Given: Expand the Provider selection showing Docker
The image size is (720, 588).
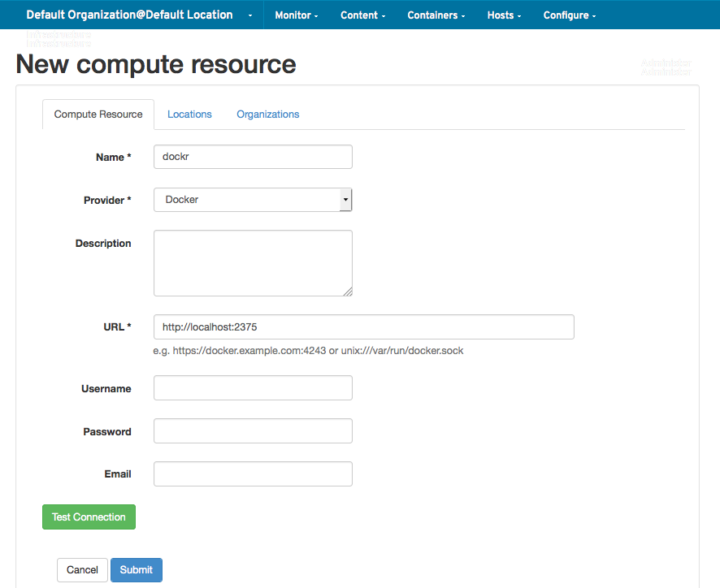Looking at the screenshot, I should click(x=345, y=200).
